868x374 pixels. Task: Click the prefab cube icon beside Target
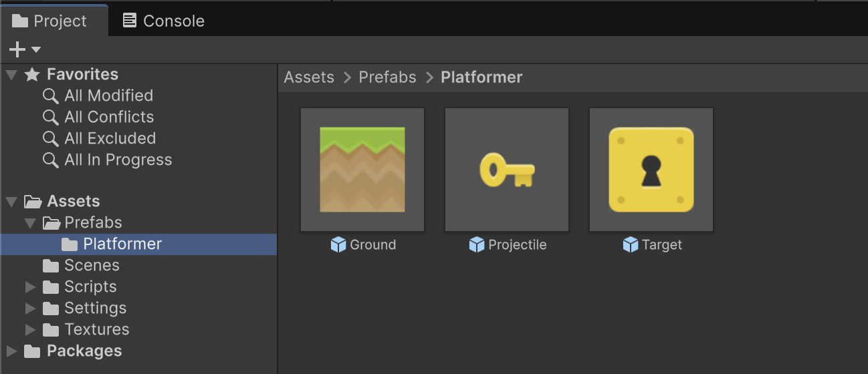631,245
